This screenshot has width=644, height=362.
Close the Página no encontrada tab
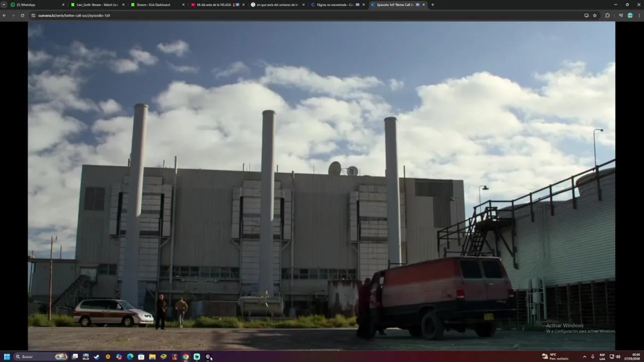pyautogui.click(x=363, y=5)
